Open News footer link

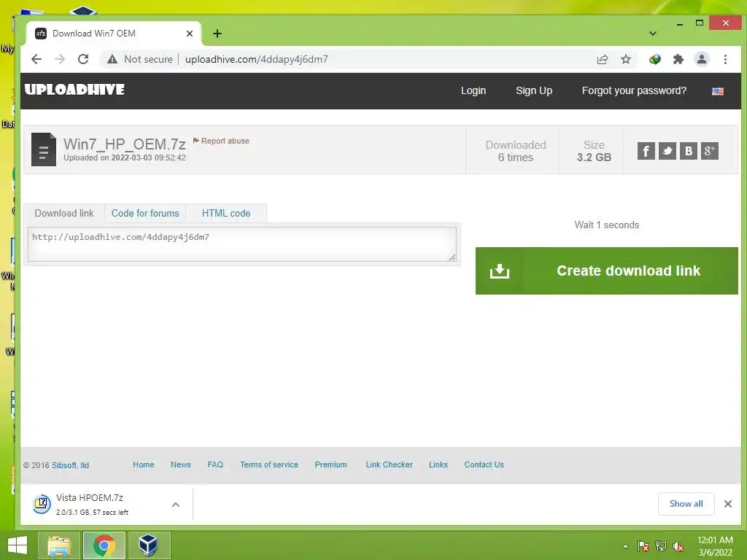pos(181,464)
